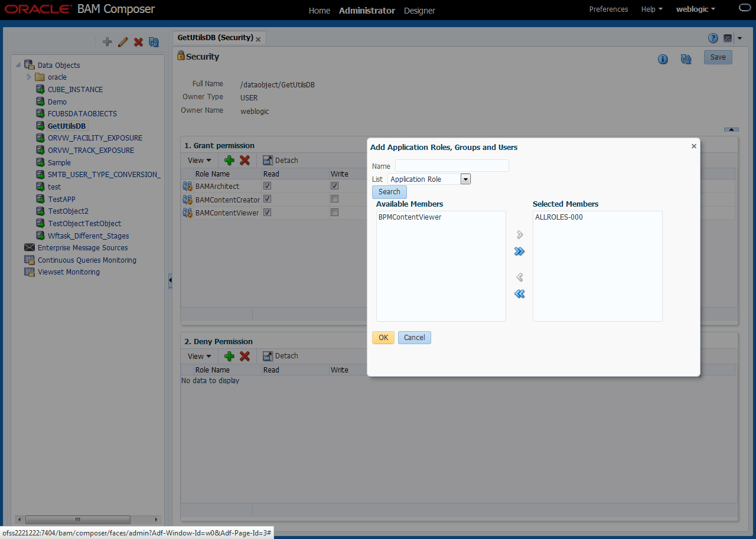Select Demo data object

point(57,102)
